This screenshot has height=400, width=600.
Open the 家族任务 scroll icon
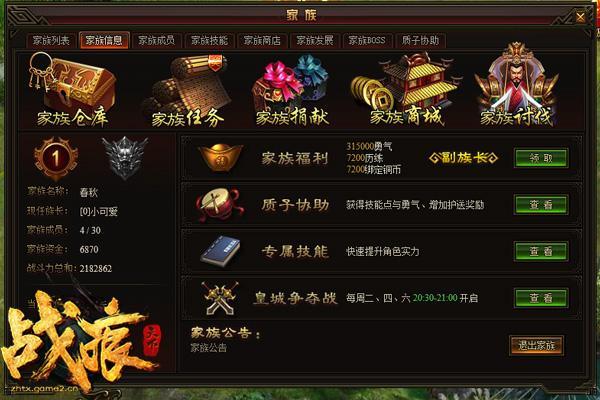pyautogui.click(x=187, y=90)
